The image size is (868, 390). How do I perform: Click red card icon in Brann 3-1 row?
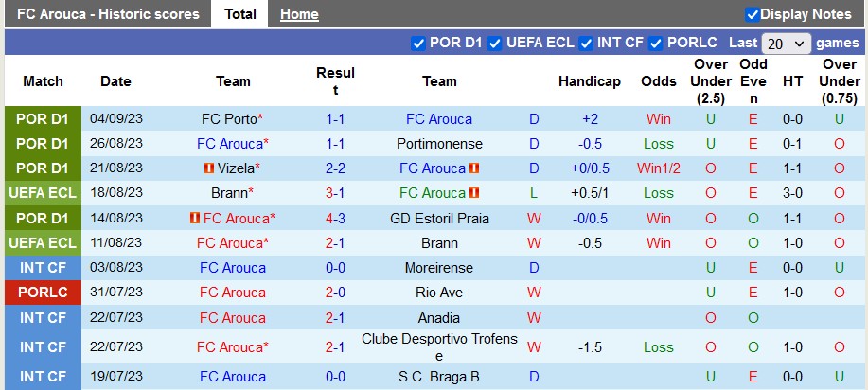point(474,193)
